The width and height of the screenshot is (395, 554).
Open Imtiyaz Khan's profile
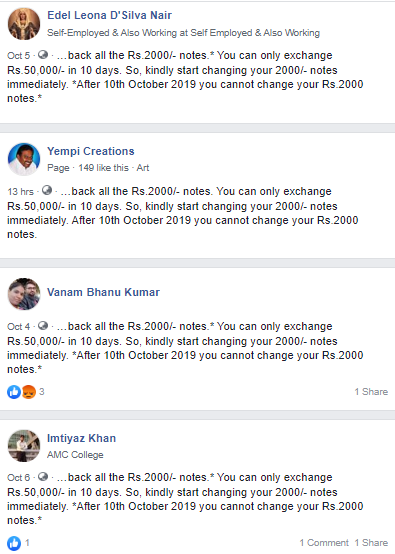(82, 438)
